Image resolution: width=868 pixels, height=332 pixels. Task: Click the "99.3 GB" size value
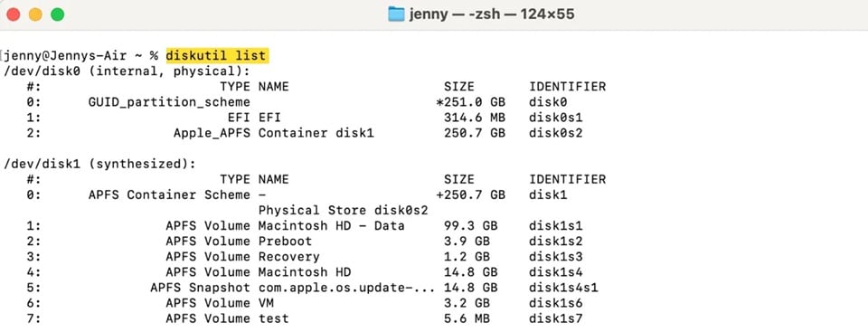point(470,226)
